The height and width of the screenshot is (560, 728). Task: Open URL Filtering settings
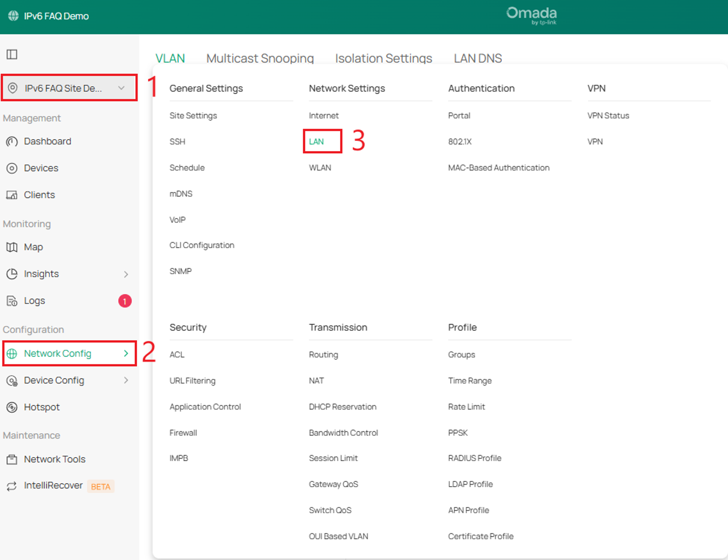pos(192,381)
